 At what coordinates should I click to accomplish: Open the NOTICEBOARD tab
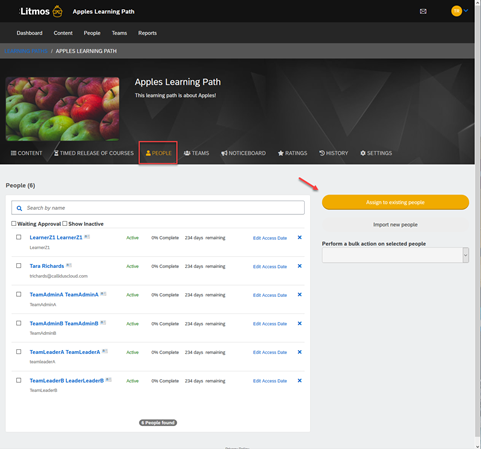[x=243, y=153]
